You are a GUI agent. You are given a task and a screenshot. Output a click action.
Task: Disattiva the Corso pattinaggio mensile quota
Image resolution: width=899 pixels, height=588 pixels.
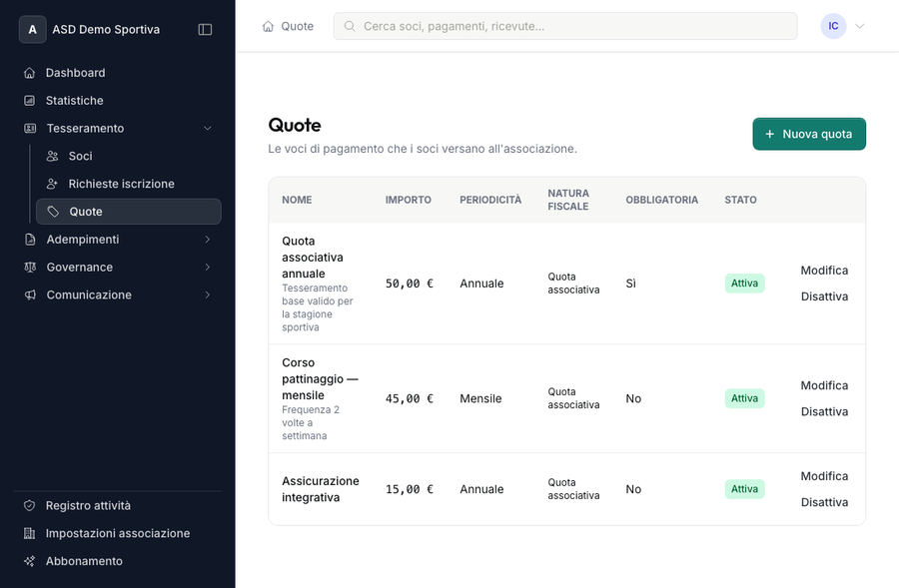[824, 411]
